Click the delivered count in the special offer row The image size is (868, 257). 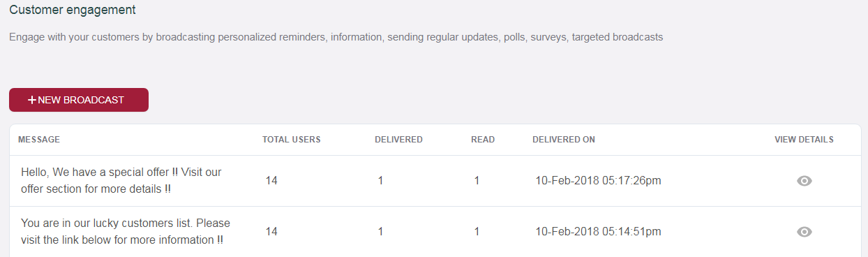click(380, 181)
